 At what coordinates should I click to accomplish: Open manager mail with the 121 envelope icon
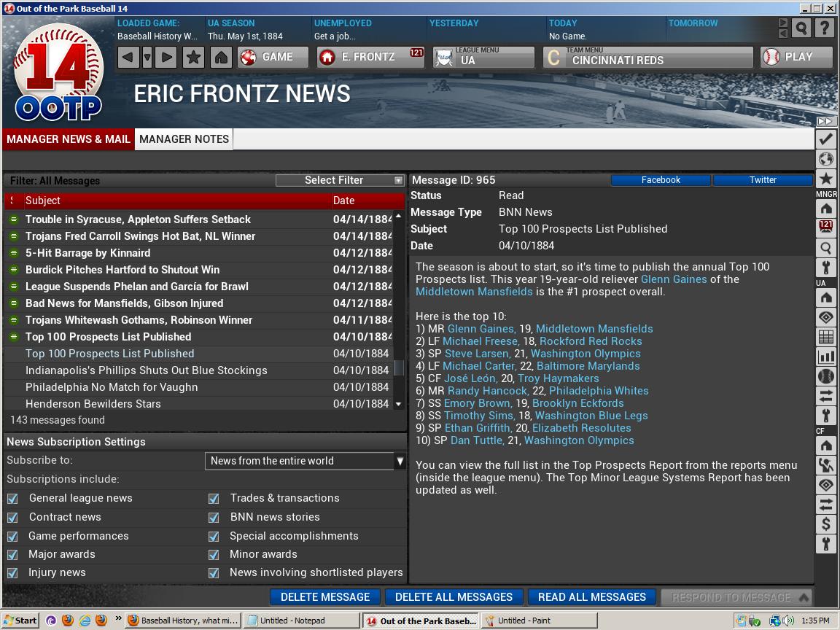click(x=825, y=226)
